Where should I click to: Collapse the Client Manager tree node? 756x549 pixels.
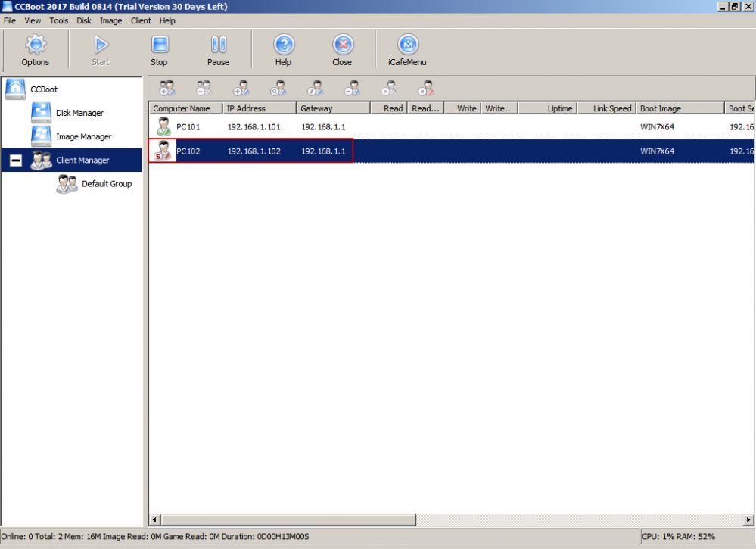pyautogui.click(x=15, y=161)
